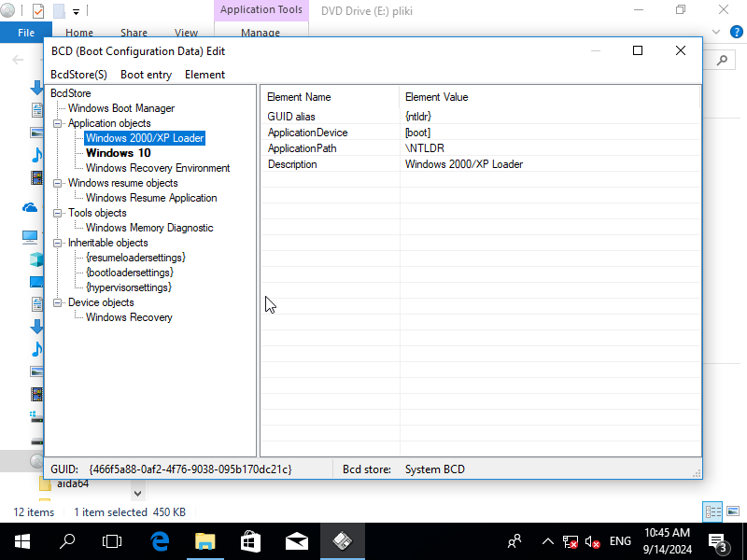This screenshot has width=747, height=560.
Task: Open Explorer help icon
Action: (x=736, y=32)
